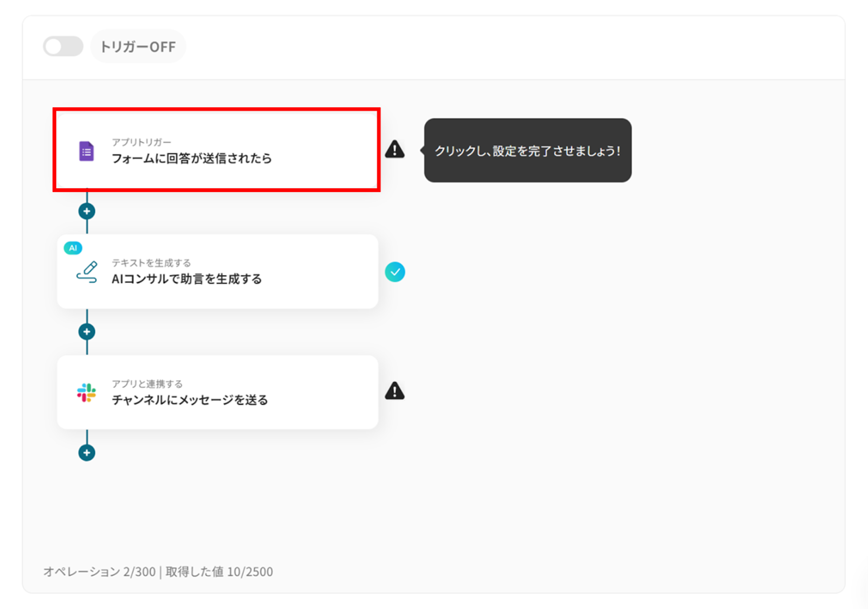Click the teal checkmark status icon
Viewport: 868px width, 609px height.
(395, 272)
